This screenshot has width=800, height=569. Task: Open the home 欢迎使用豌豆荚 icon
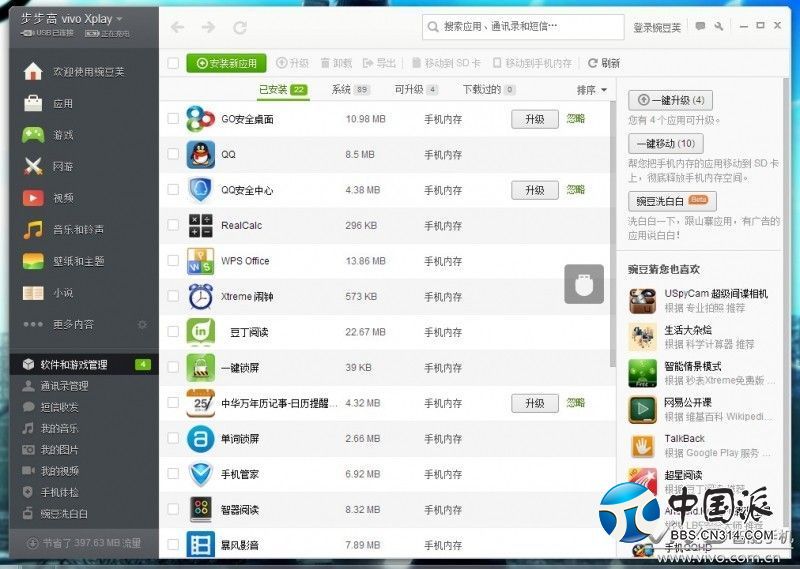coord(33,71)
